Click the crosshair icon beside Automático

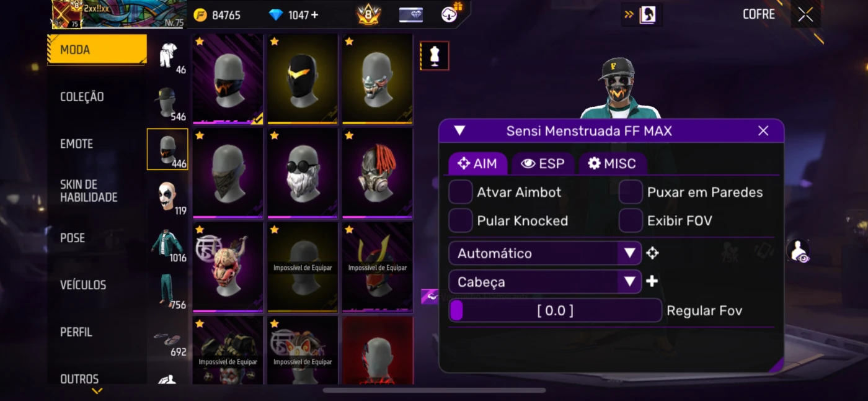coord(652,253)
